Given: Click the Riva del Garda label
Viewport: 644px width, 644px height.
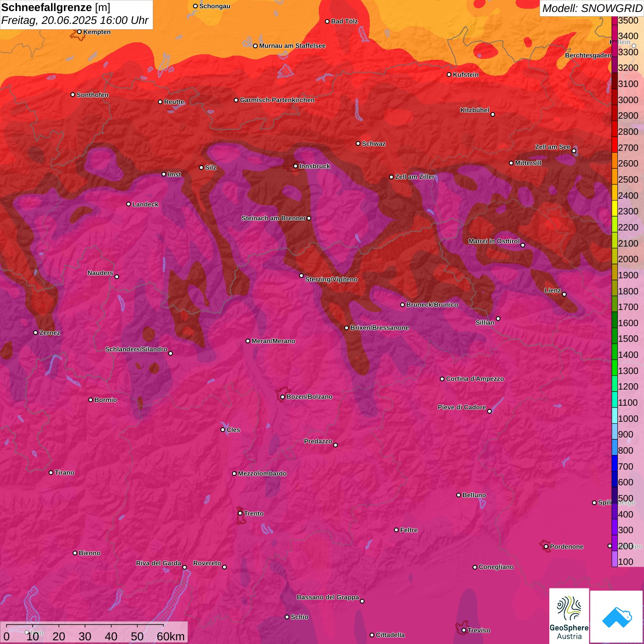Looking at the screenshot, I should tap(159, 563).
